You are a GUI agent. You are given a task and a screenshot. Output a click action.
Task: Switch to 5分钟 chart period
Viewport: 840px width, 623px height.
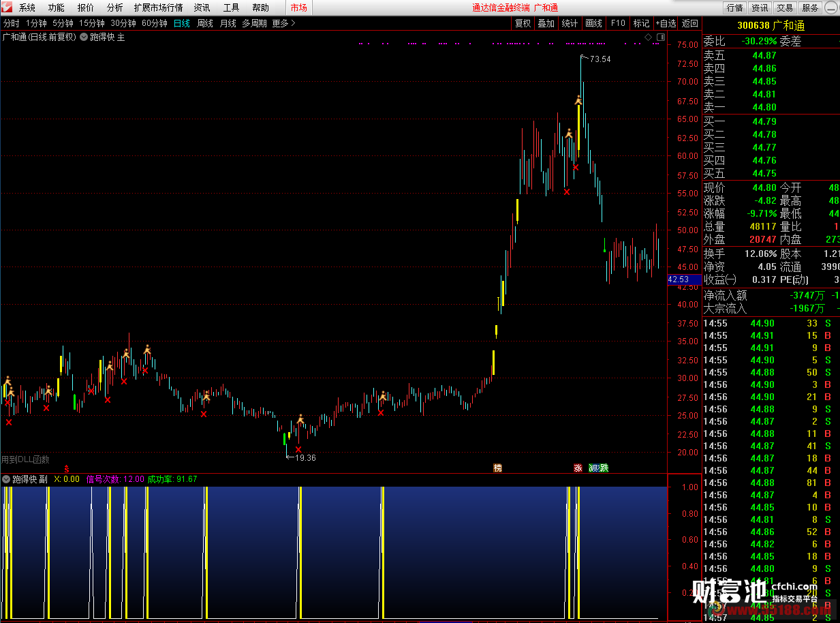pyautogui.click(x=63, y=23)
